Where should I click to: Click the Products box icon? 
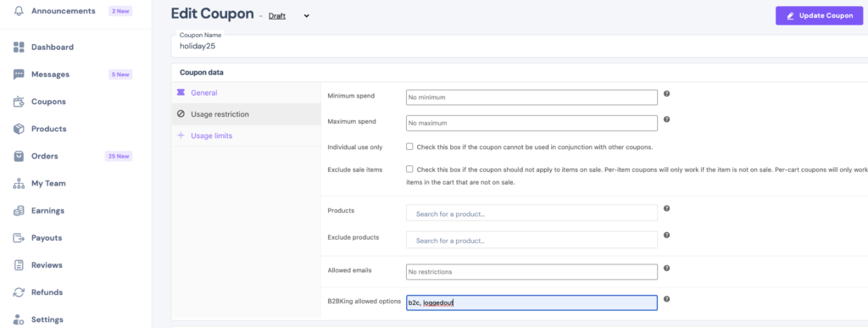pos(19,129)
